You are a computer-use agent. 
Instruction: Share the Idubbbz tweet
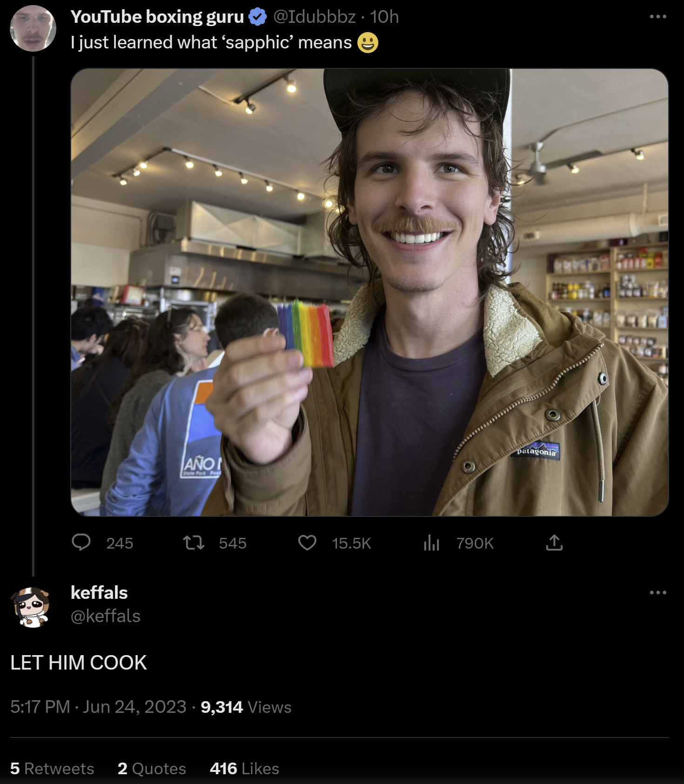coord(554,543)
